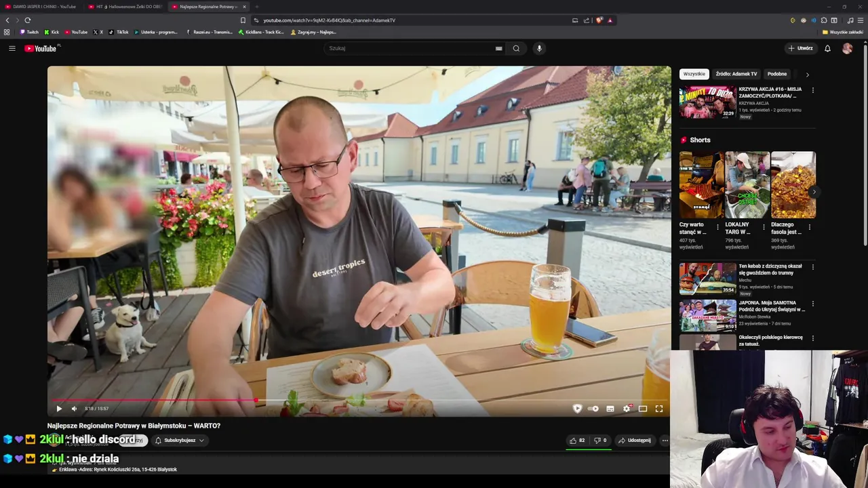Open the Kick bookmark
Screen dimensions: 868x488
tap(52, 32)
